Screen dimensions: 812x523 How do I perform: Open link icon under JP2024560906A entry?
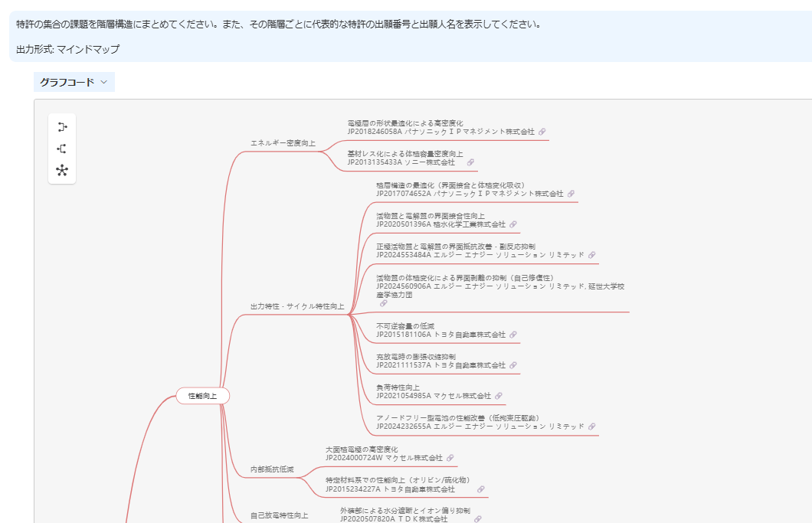383,303
